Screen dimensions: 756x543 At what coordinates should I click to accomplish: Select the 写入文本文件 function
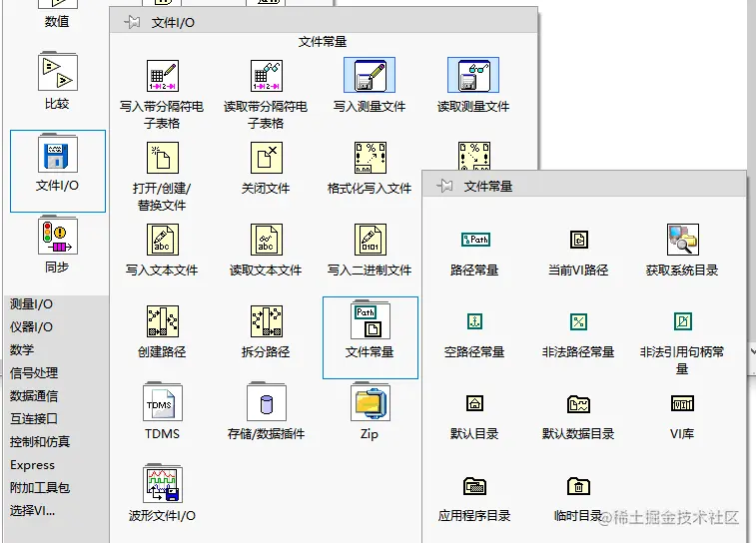163,240
